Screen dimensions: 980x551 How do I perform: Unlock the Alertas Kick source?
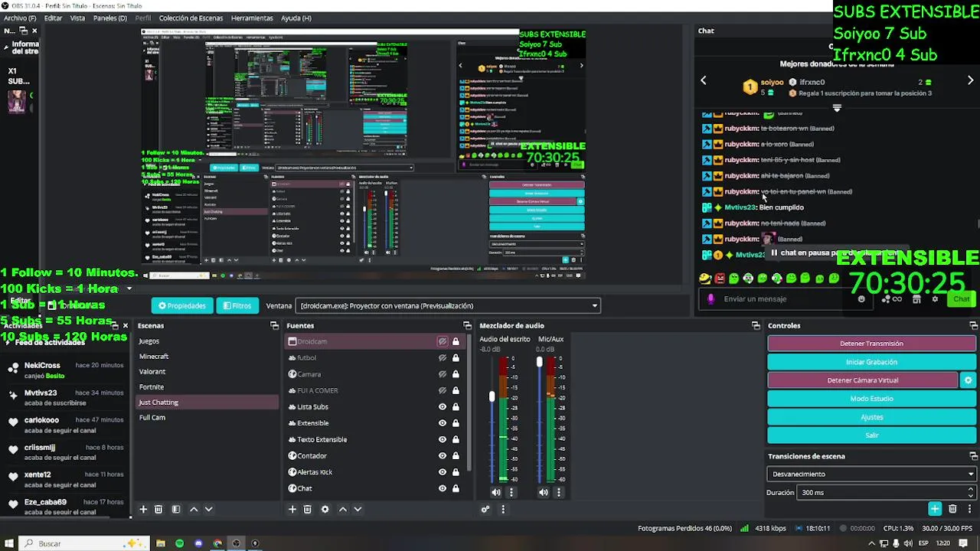(456, 472)
